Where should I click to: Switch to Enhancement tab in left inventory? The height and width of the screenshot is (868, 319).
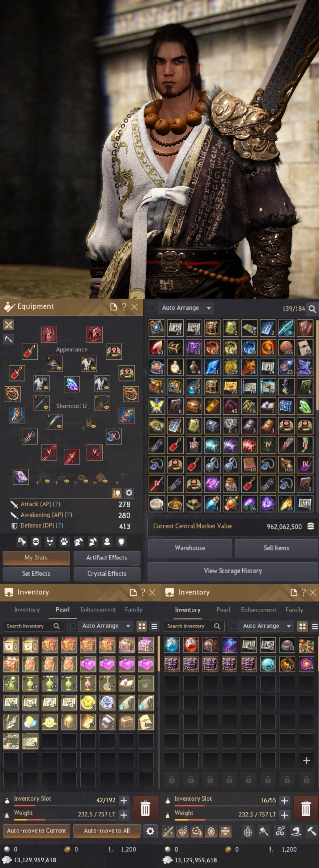coord(98,609)
